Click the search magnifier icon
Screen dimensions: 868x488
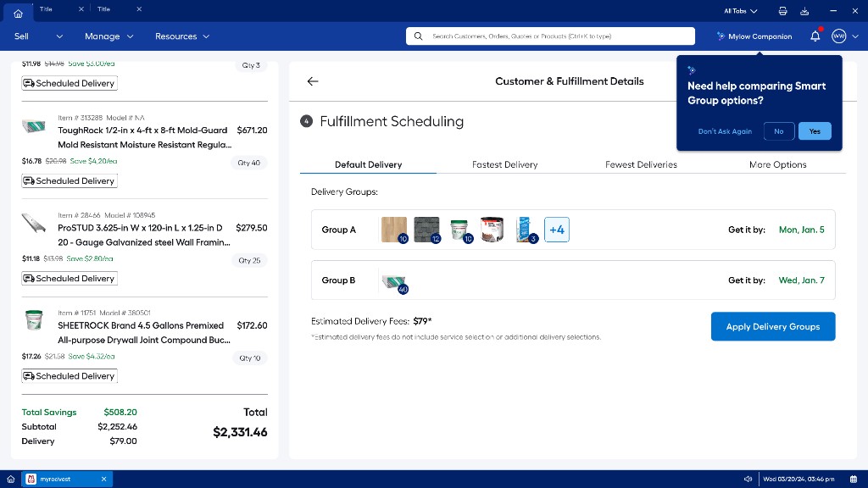pyautogui.click(x=418, y=36)
